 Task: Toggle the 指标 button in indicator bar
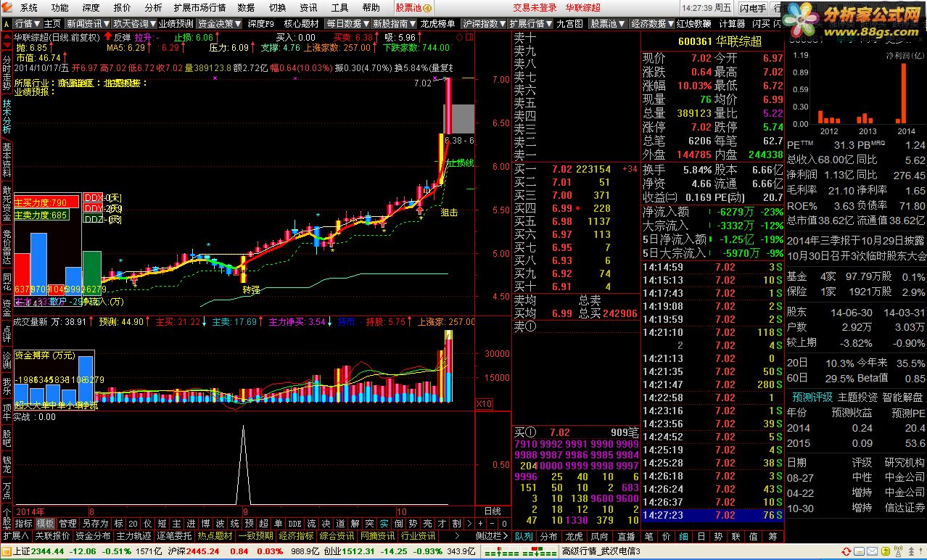(x=24, y=523)
